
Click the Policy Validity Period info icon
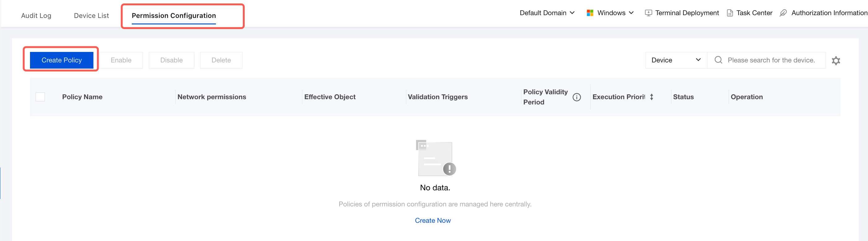(577, 97)
